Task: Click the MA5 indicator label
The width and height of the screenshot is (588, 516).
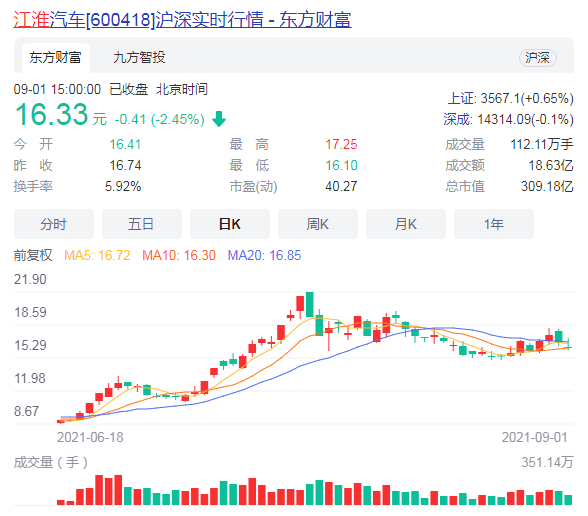Action: 97,255
